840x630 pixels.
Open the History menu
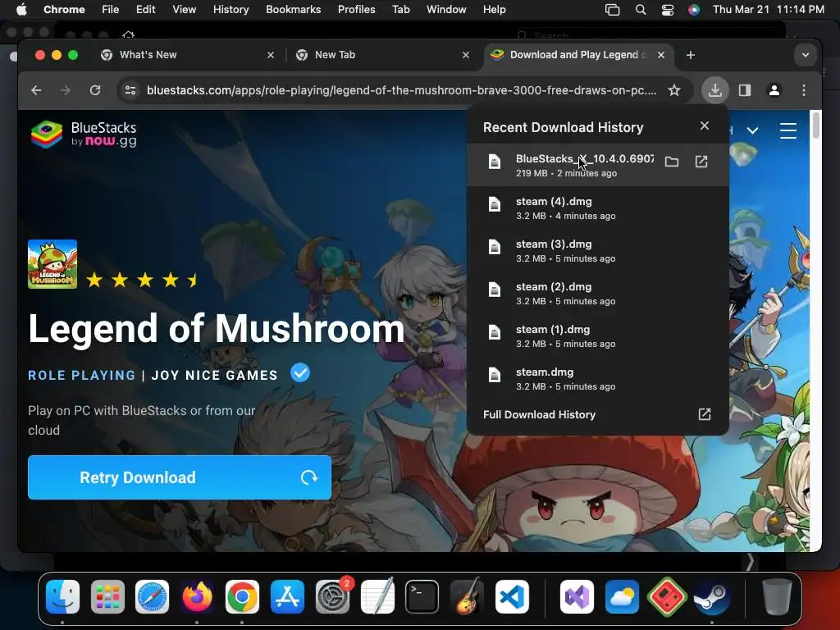click(231, 9)
